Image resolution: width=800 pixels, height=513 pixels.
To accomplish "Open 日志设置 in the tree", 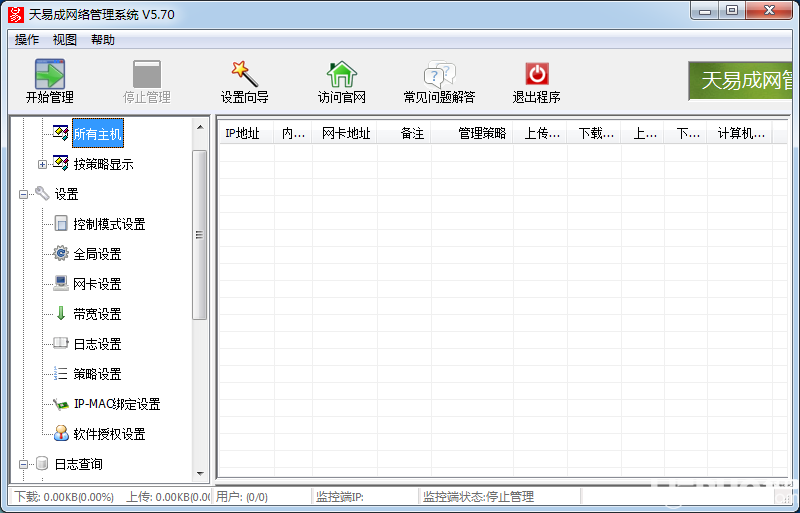I will point(97,344).
